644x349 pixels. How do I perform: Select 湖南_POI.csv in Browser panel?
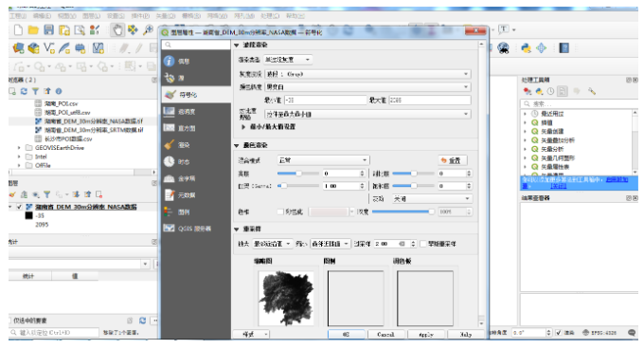pos(61,103)
